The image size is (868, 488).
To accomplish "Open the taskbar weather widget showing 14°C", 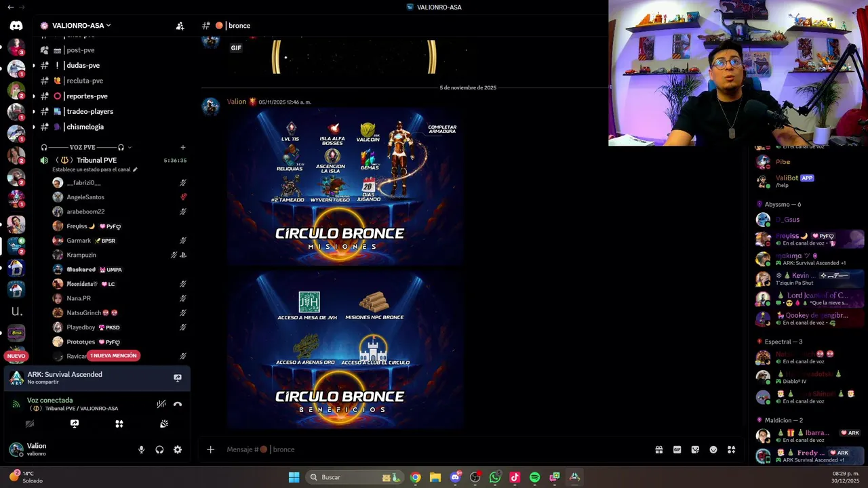I will [26, 477].
